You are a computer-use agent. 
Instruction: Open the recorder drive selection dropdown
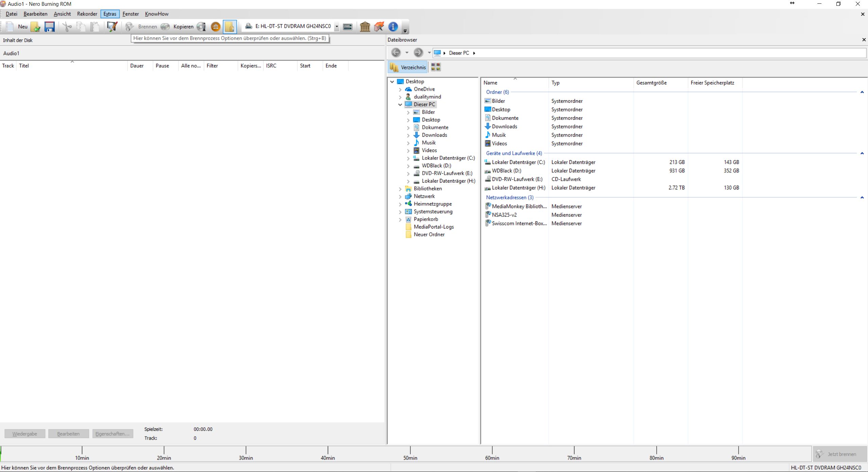tap(337, 27)
